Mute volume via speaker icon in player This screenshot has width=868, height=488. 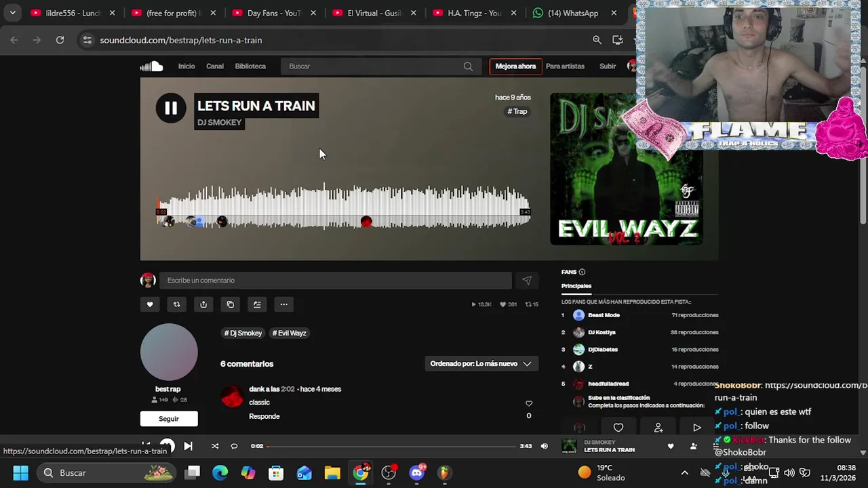point(544,446)
